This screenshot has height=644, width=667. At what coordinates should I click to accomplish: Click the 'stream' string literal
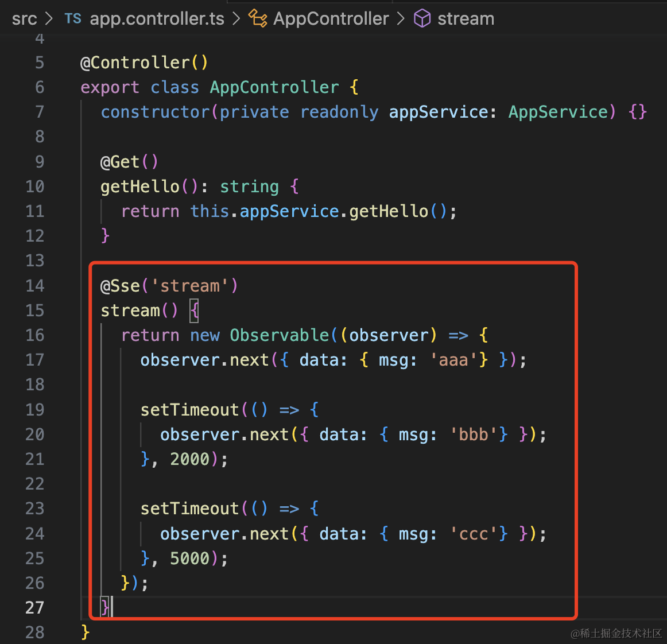click(x=190, y=285)
